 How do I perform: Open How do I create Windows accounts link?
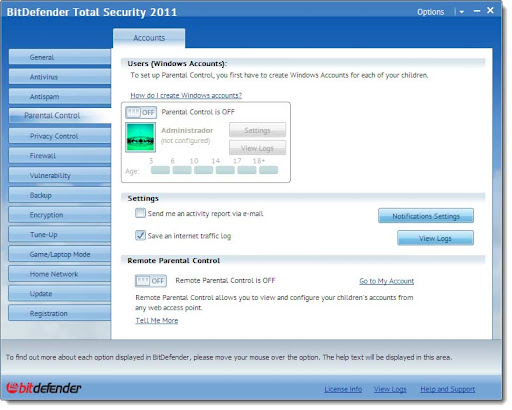(x=186, y=95)
